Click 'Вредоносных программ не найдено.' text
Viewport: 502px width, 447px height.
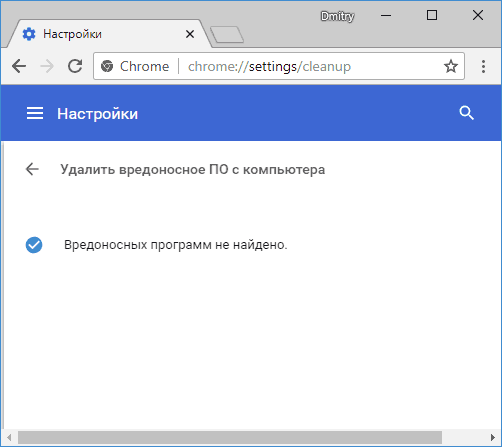[x=176, y=245]
